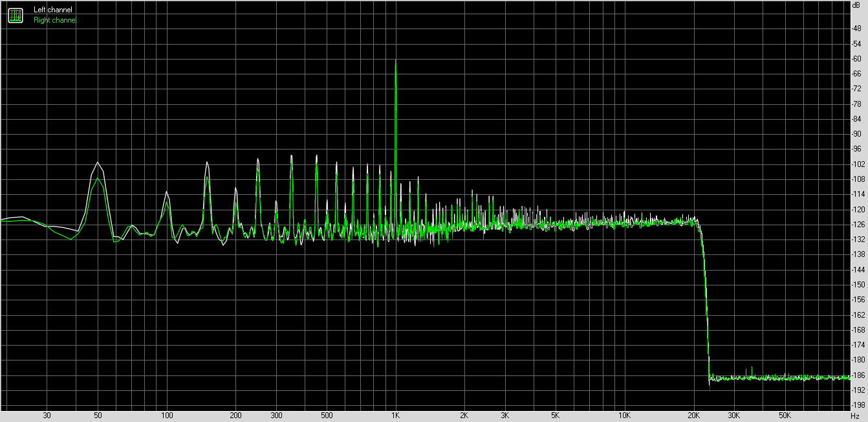Click the -102 dB axis label
Image resolution: width=868 pixels, height=422 pixels.
coord(859,164)
